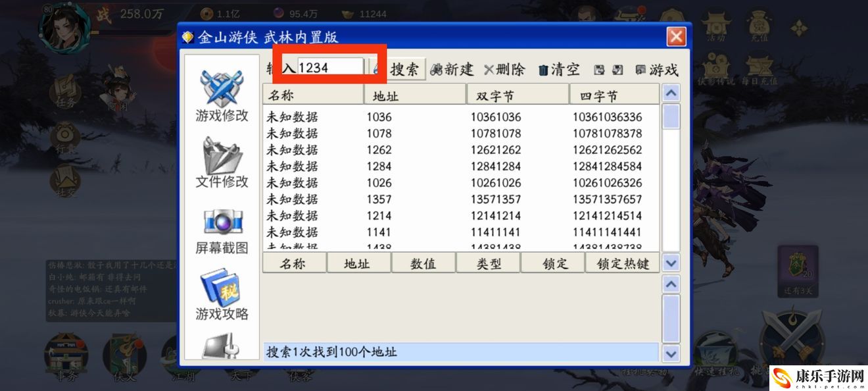
Task: Click the 还有3关 stage badge
Action: [x=798, y=271]
